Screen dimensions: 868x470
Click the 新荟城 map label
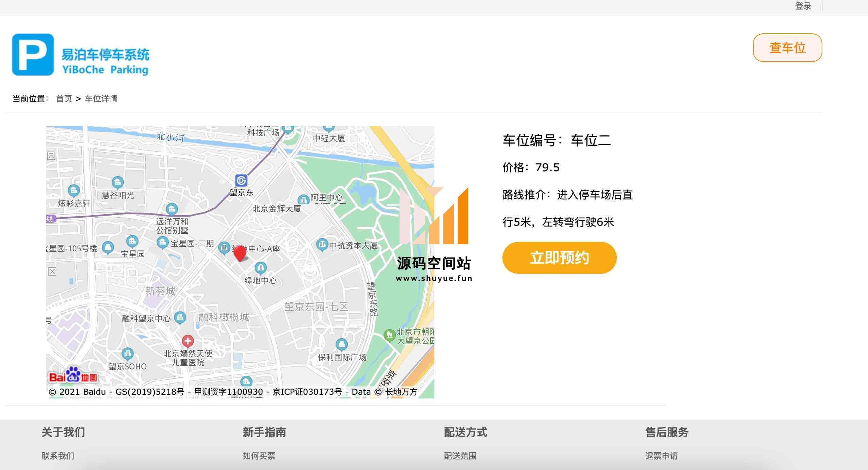click(160, 291)
